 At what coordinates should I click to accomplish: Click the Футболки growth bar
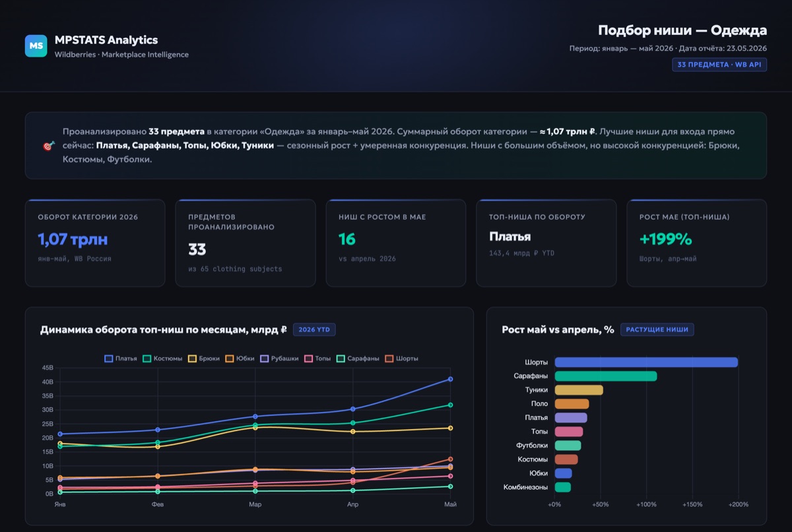568,446
